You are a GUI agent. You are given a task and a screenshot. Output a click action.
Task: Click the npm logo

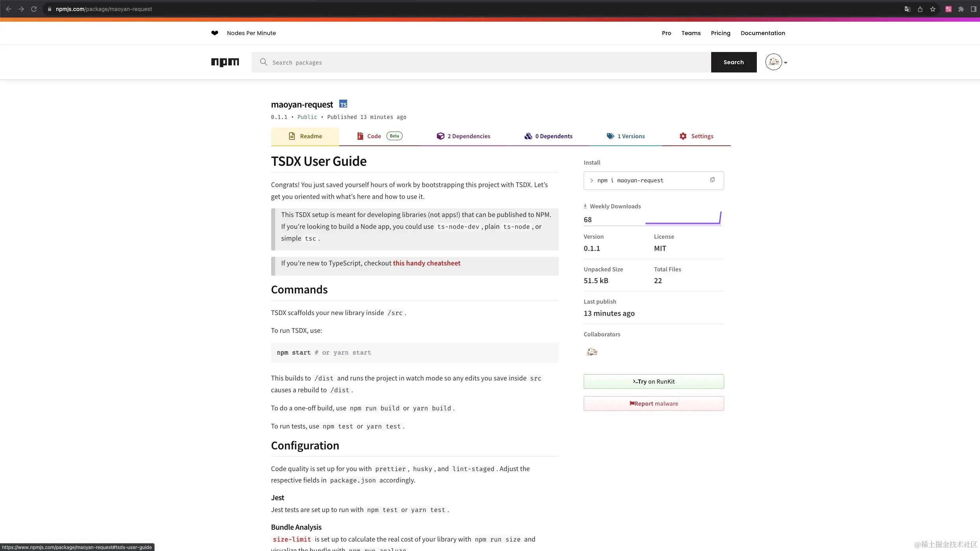(225, 62)
